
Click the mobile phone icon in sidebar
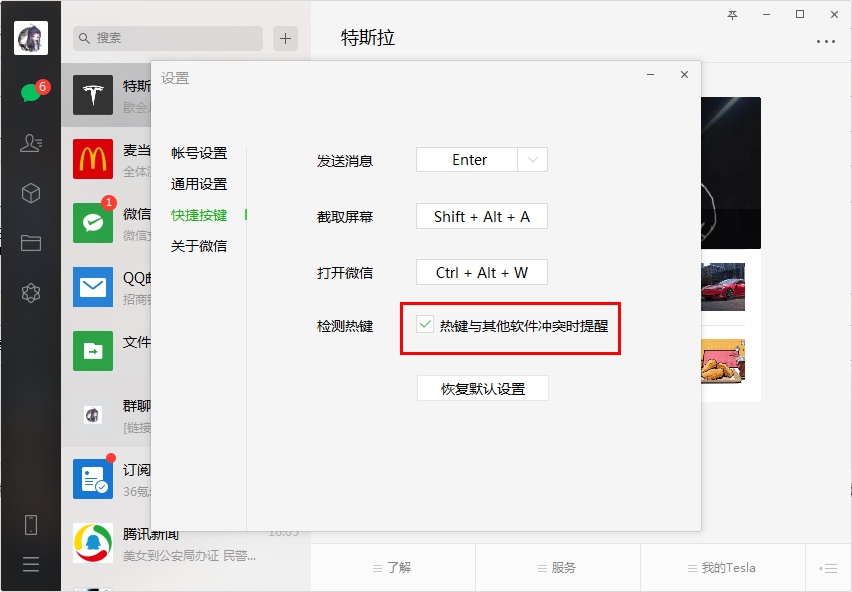point(30,524)
